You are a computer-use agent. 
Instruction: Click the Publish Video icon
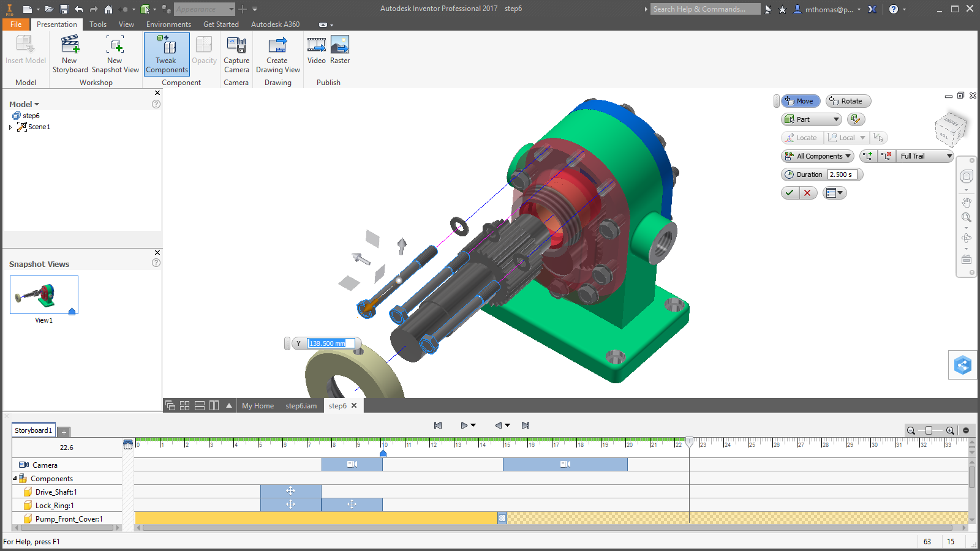pyautogui.click(x=316, y=48)
